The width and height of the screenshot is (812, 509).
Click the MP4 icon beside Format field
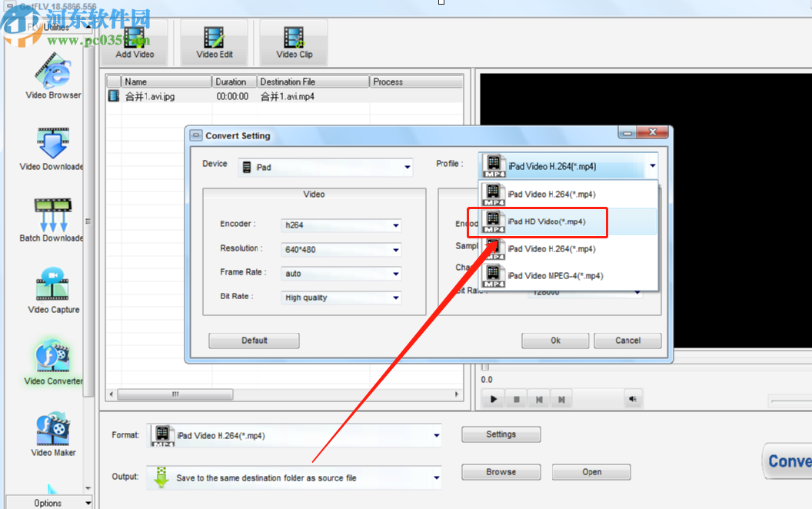click(x=162, y=435)
